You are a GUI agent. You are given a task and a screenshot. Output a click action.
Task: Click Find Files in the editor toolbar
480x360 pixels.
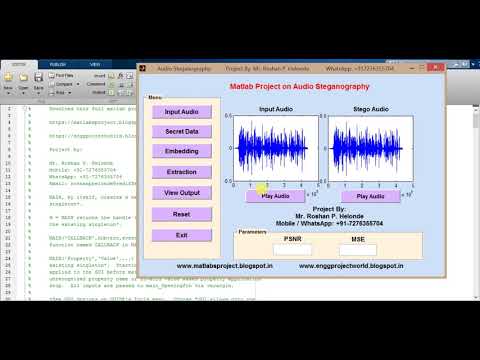[61, 76]
